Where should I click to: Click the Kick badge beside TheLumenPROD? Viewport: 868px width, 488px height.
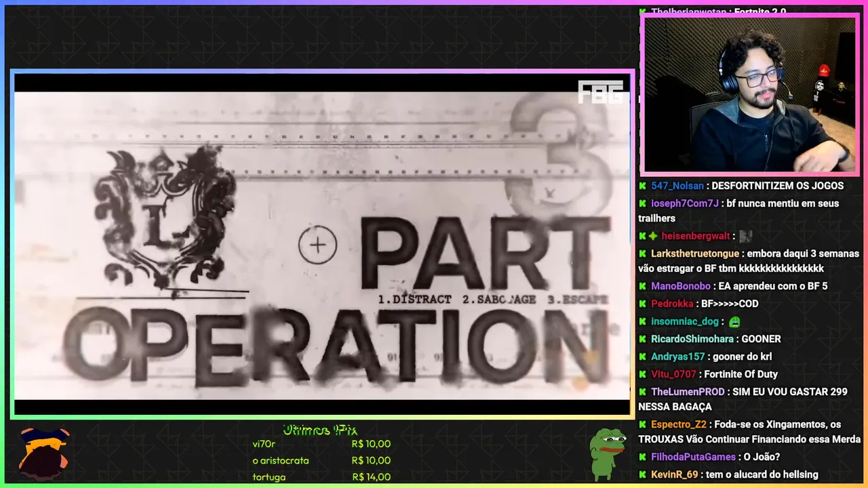pos(642,392)
